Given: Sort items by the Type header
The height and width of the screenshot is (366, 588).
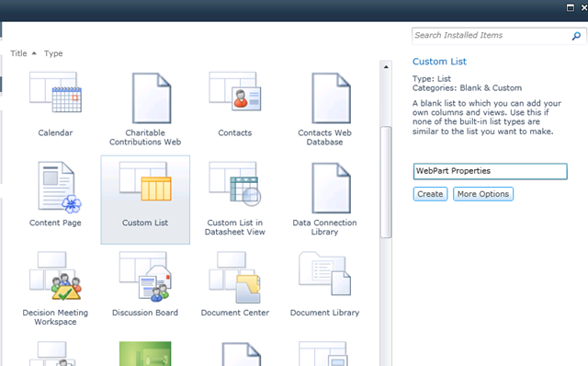Looking at the screenshot, I should [x=53, y=53].
